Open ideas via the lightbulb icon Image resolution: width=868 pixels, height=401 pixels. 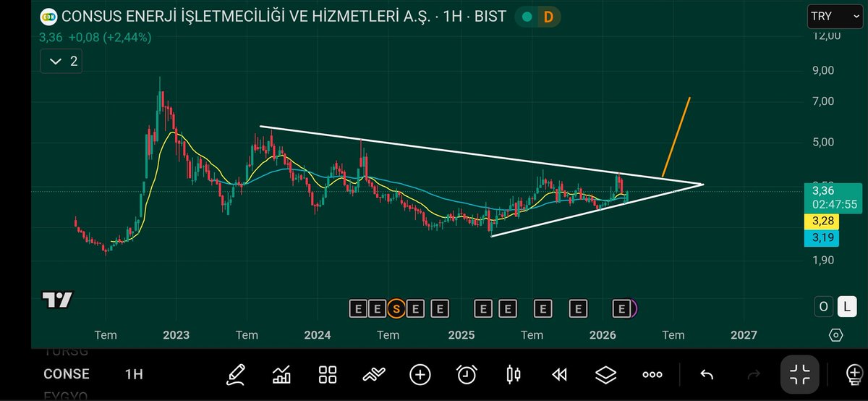854,374
